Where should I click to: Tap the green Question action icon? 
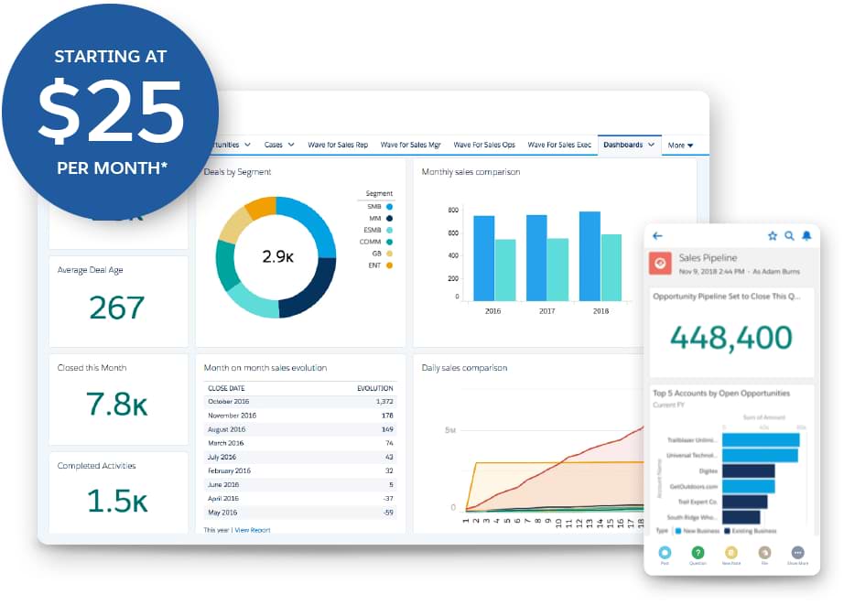[698, 553]
